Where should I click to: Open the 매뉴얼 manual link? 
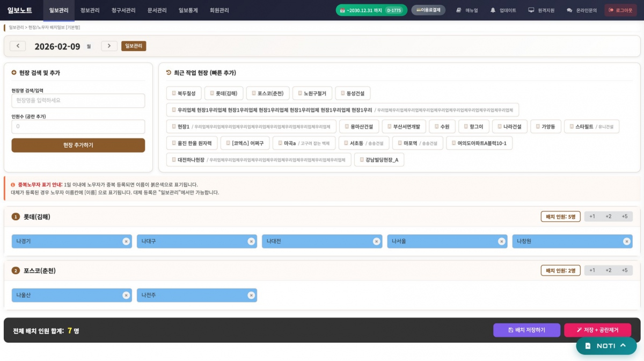pos(467,10)
